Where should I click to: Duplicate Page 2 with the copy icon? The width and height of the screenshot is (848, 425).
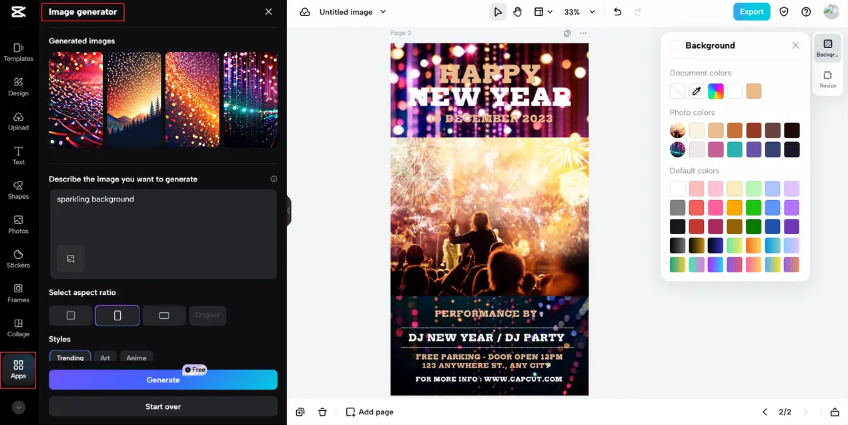coord(567,34)
